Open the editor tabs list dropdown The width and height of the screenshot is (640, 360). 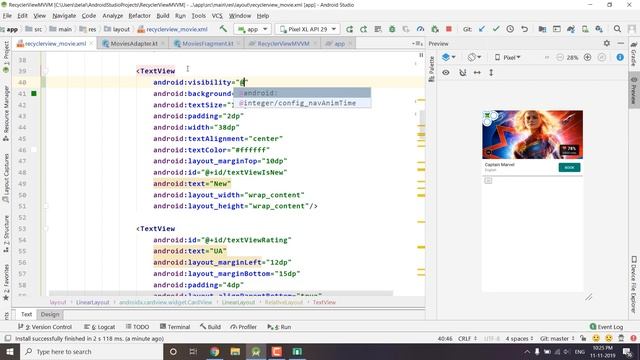click(417, 43)
